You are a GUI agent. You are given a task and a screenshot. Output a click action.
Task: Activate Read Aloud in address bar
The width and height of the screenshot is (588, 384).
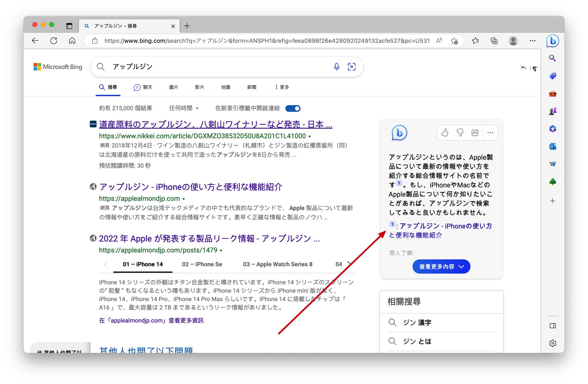click(x=439, y=41)
